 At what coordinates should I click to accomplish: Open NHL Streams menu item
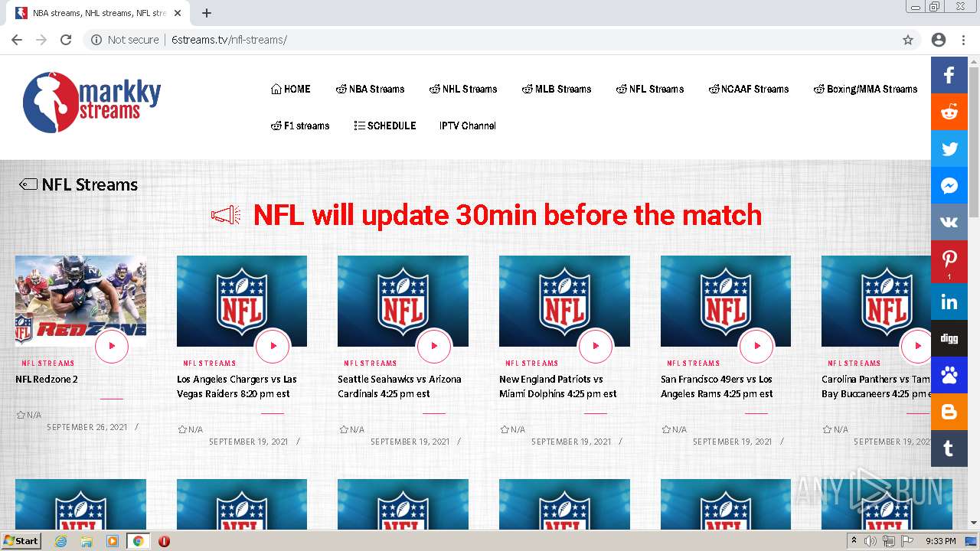(463, 89)
